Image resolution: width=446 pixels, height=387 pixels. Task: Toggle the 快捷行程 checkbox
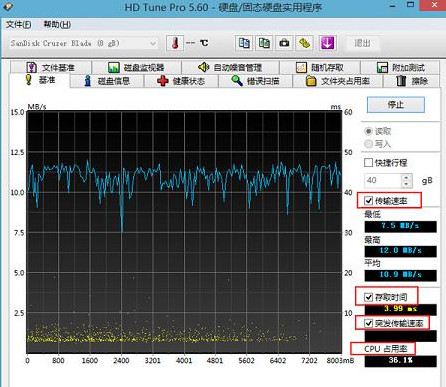(368, 163)
